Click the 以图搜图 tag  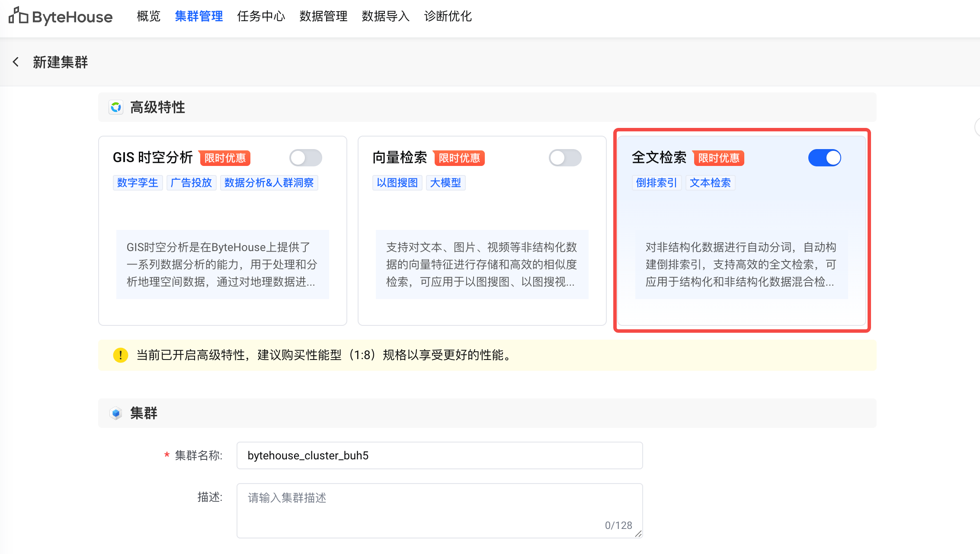tap(397, 183)
